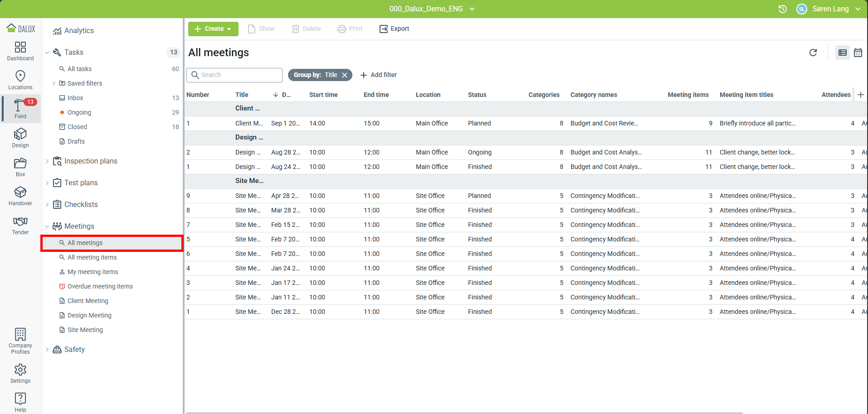Remove the Group by Title filter
Screen dimensions: 868x414
(345, 75)
